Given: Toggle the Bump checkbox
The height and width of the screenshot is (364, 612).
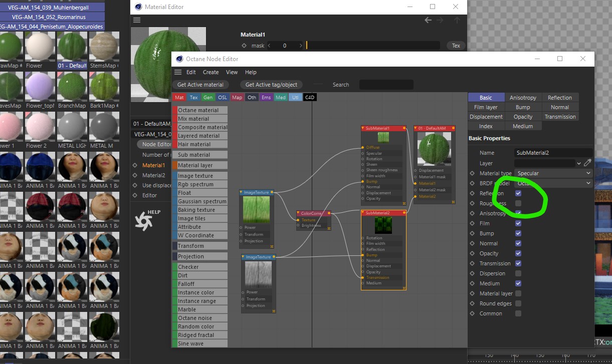Looking at the screenshot, I should [x=518, y=233].
